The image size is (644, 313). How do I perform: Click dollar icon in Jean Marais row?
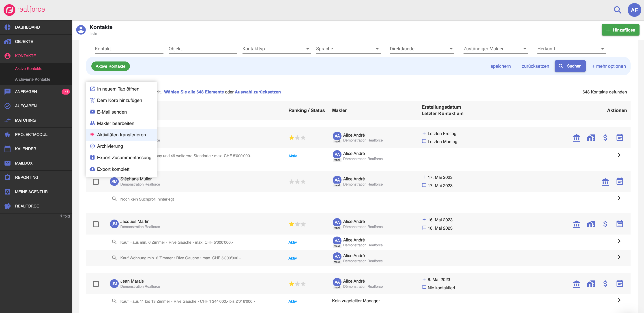pos(605,284)
